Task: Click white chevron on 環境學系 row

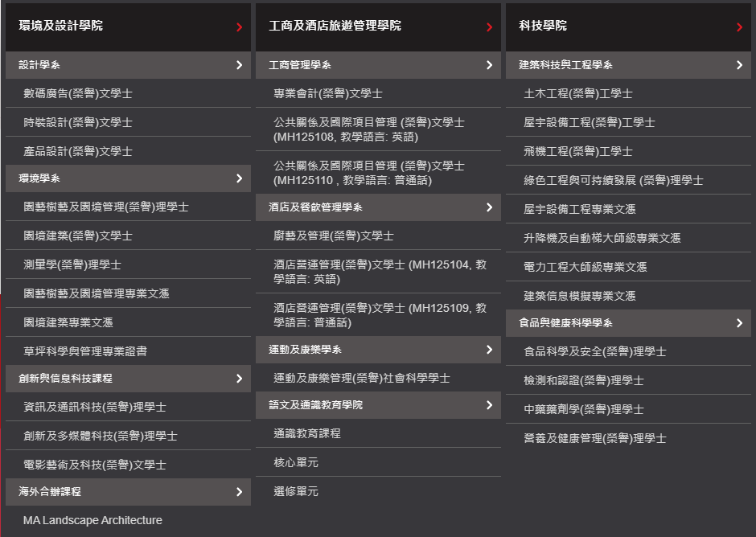Action: point(239,178)
